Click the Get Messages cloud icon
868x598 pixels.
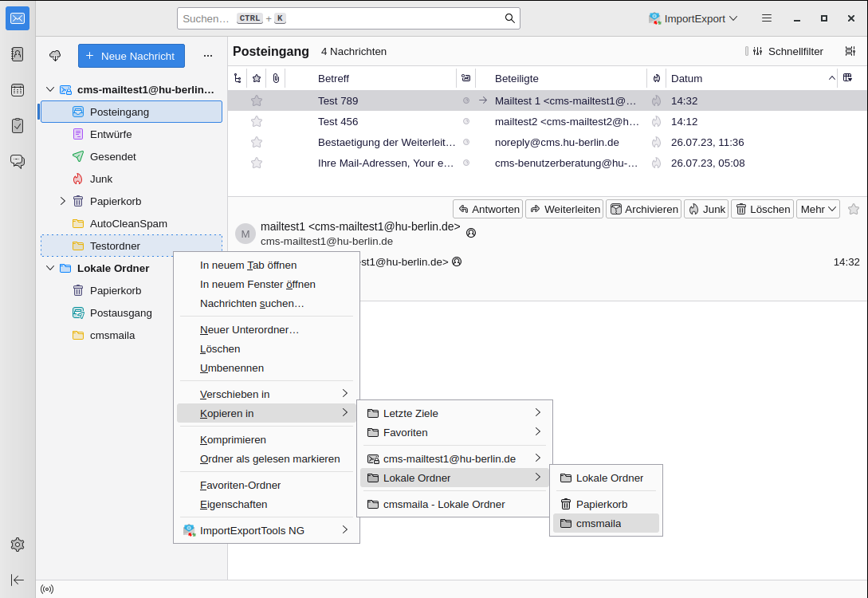(55, 56)
